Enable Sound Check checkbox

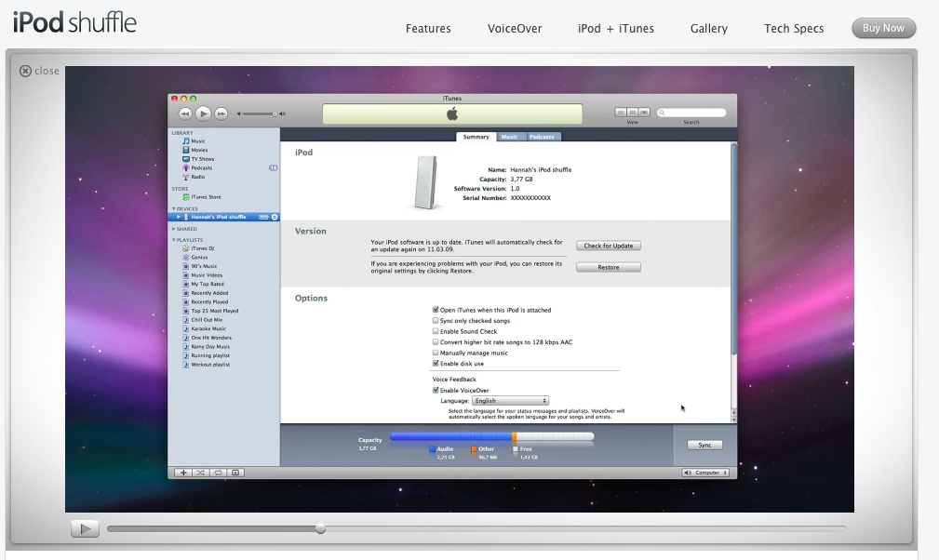[x=436, y=331]
